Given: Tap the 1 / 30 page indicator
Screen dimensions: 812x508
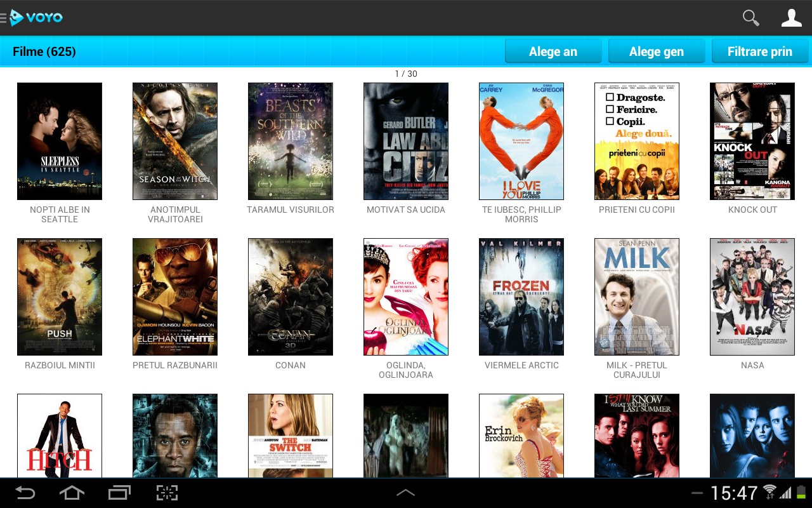Looking at the screenshot, I should 406,74.
